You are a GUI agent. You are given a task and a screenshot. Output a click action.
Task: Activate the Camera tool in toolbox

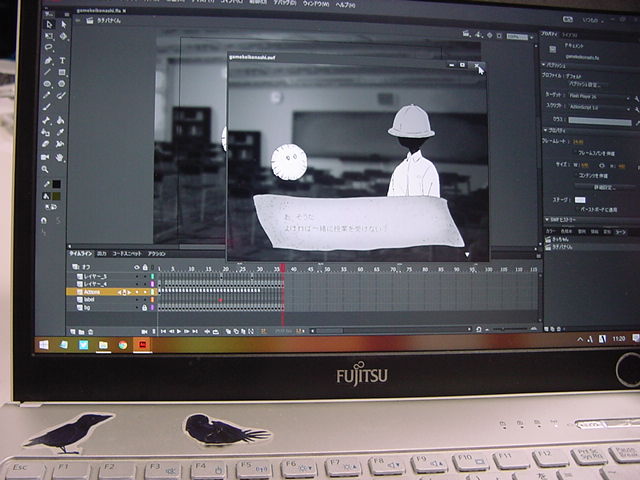[x=45, y=157]
